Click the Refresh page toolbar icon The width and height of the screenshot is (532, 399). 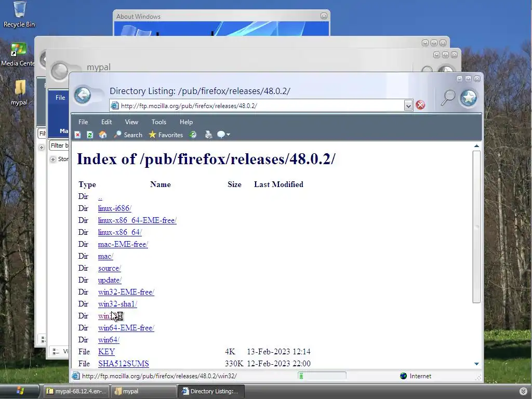pos(90,135)
